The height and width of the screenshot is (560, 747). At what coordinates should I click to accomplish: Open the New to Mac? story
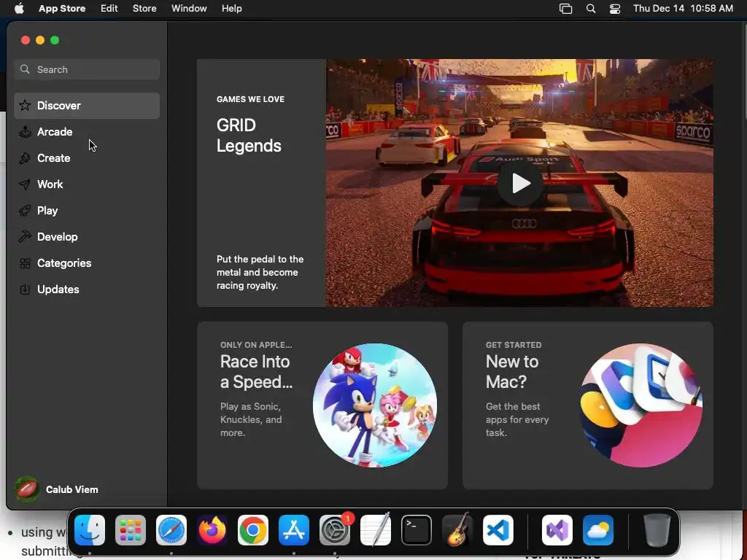[588, 405]
